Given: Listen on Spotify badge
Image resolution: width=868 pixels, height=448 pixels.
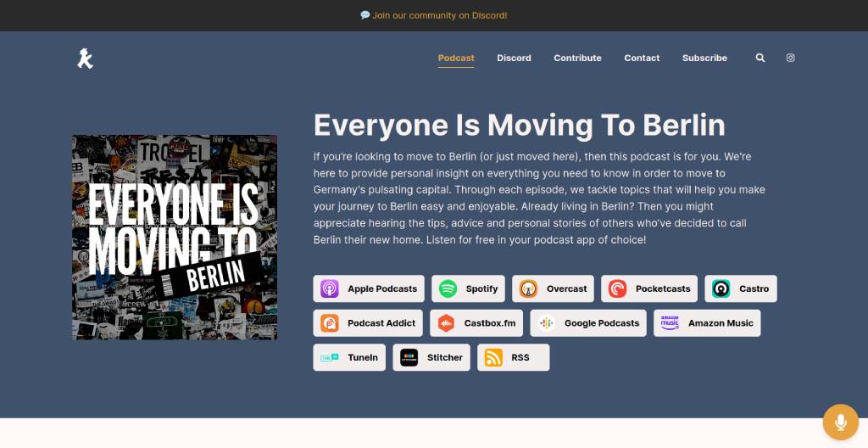Looking at the screenshot, I should (468, 288).
